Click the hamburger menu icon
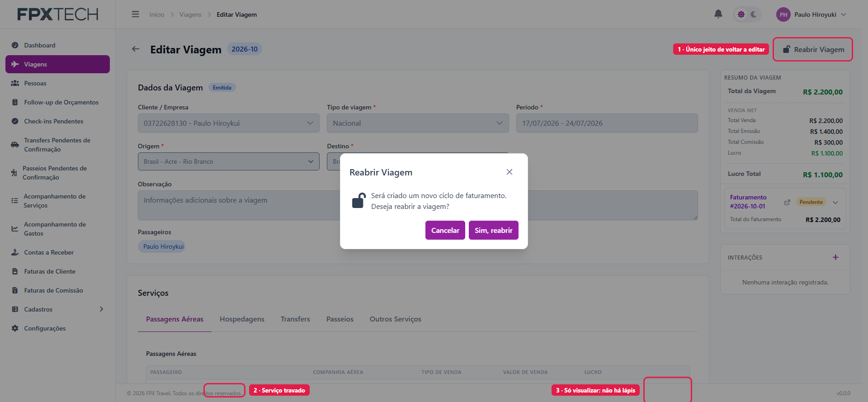 pyautogui.click(x=135, y=14)
